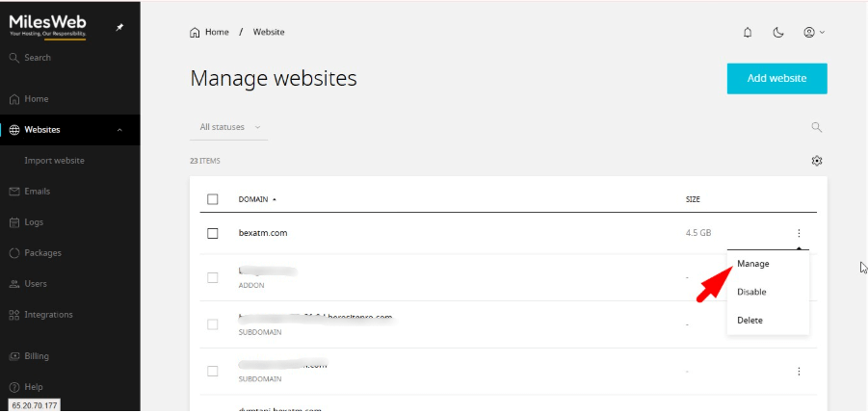
Task: Click the 23 ITEMS count label
Action: coord(205,161)
